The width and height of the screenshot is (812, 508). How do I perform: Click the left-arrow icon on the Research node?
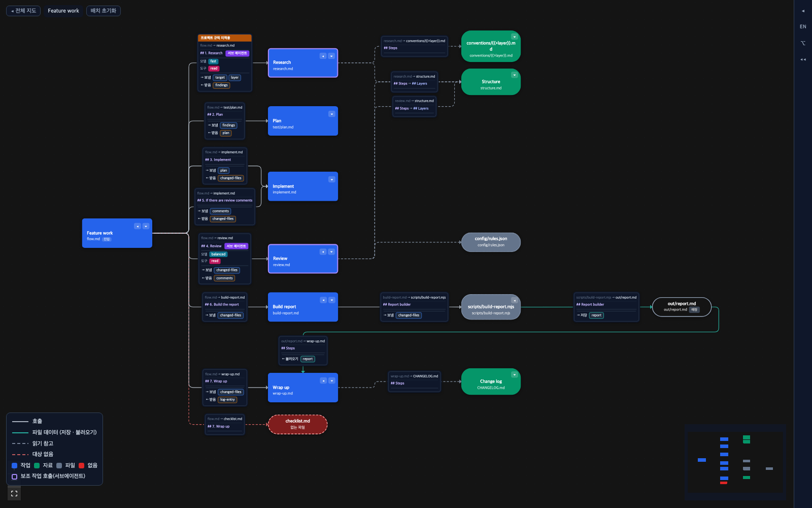tap(323, 56)
